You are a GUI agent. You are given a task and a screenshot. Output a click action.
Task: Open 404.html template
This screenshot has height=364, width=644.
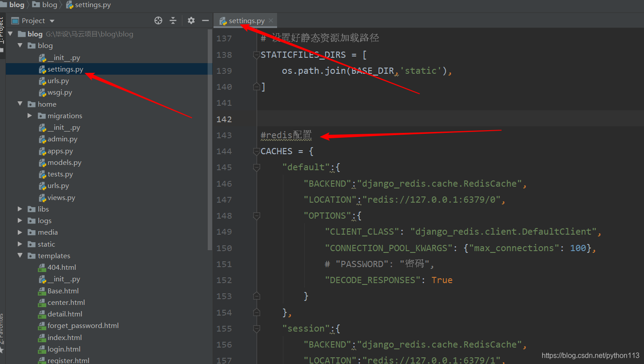point(62,267)
